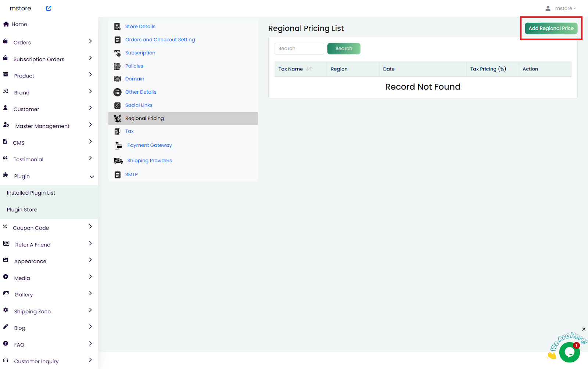Click the Add Regional Price button
Viewport: 588px width, 369px height.
tap(551, 28)
